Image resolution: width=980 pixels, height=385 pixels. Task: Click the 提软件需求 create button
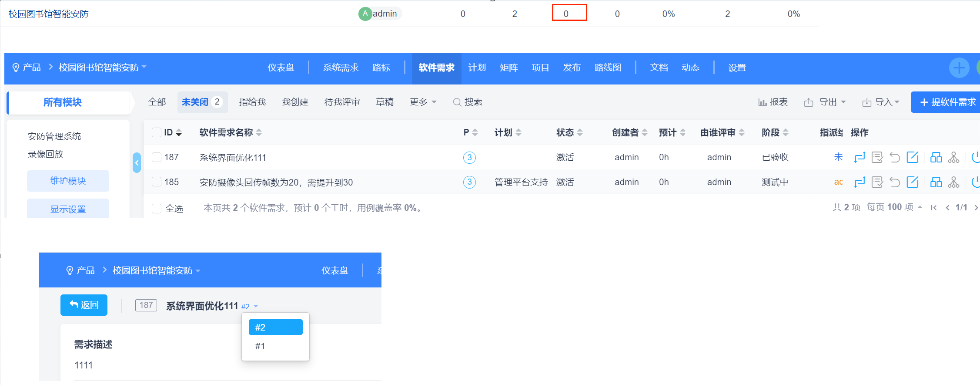947,102
